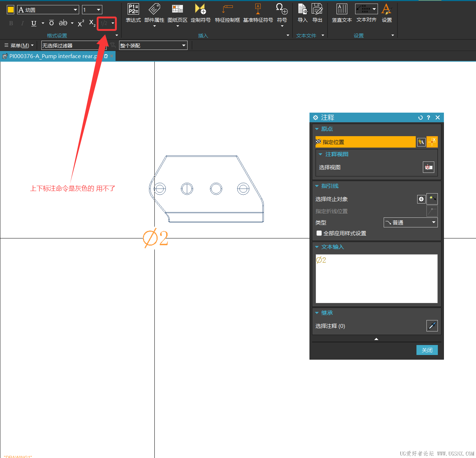
Task: Click the 指定位置 field
Action: tap(365, 142)
